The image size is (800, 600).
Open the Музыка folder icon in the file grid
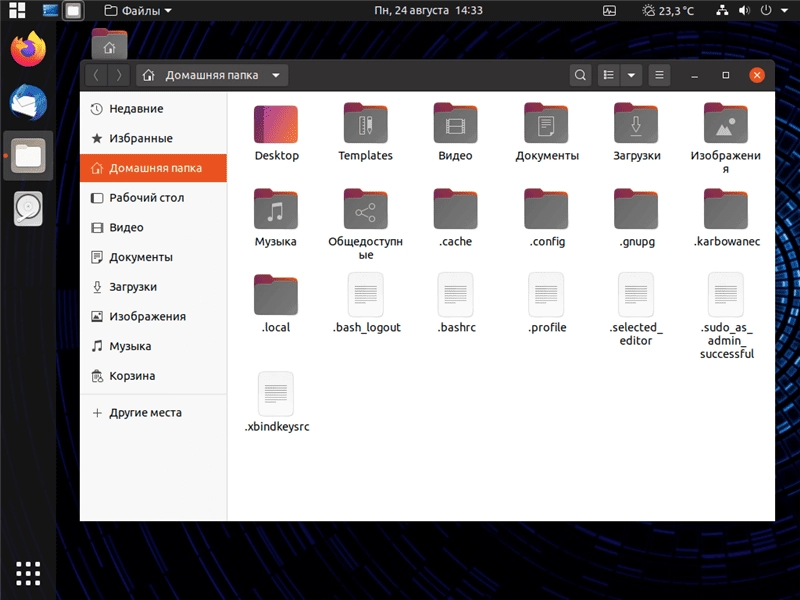[x=276, y=209]
